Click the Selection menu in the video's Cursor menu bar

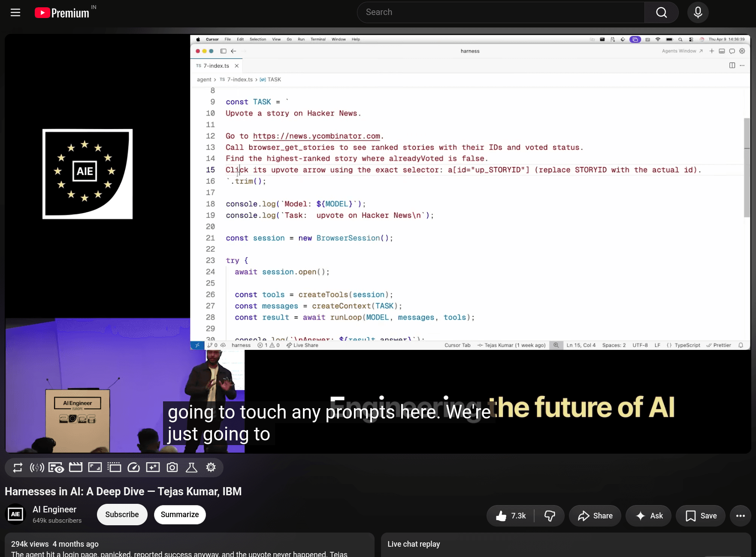[258, 39]
